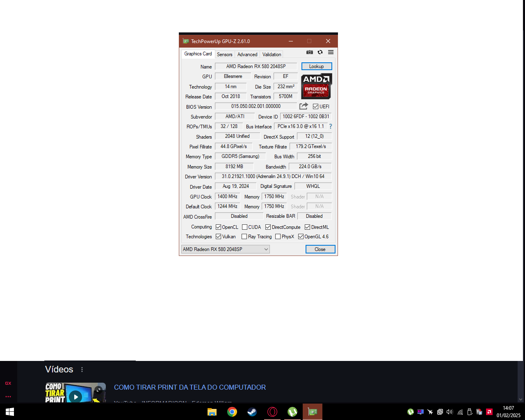Click the GX corner icon in browser sidebar
Screen dimensions: 525x420
tap(8, 383)
